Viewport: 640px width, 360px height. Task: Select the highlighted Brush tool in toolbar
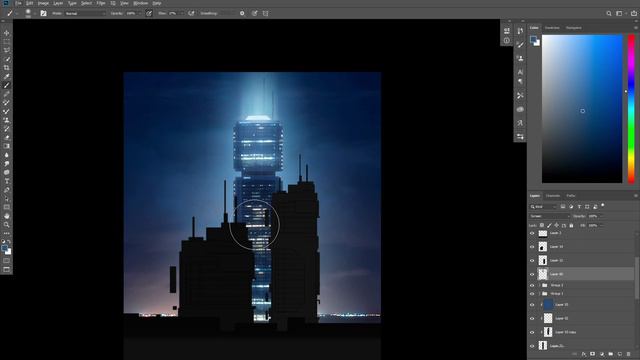tap(7, 85)
